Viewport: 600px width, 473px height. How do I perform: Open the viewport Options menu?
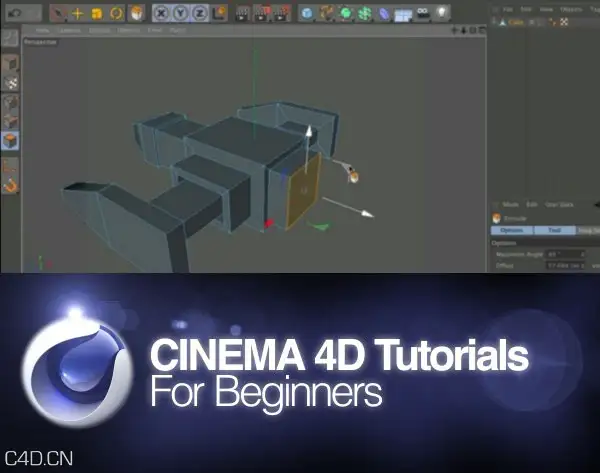(128, 30)
